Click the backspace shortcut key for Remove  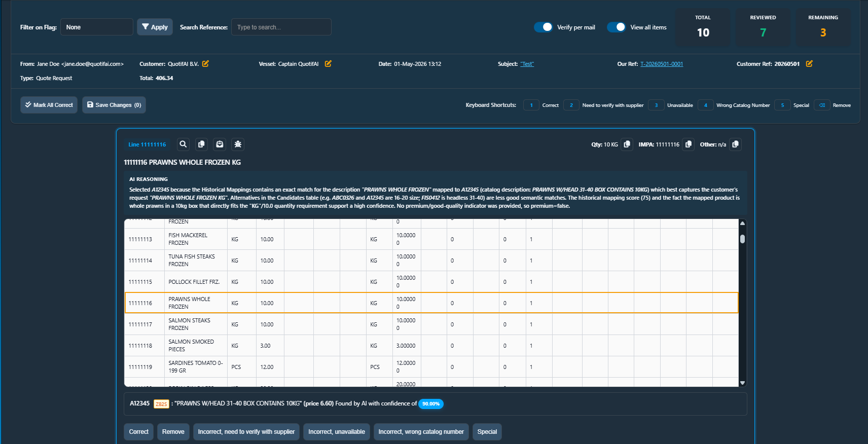pyautogui.click(x=822, y=105)
